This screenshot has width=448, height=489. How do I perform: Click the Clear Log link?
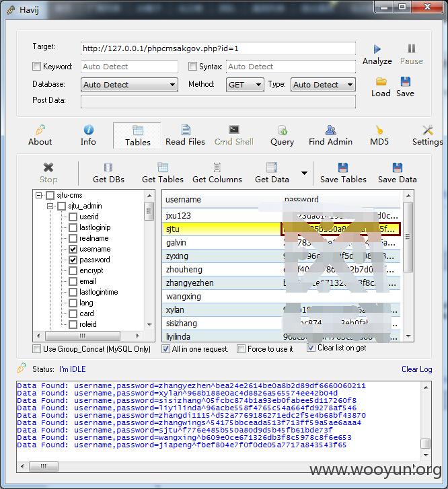(x=416, y=369)
